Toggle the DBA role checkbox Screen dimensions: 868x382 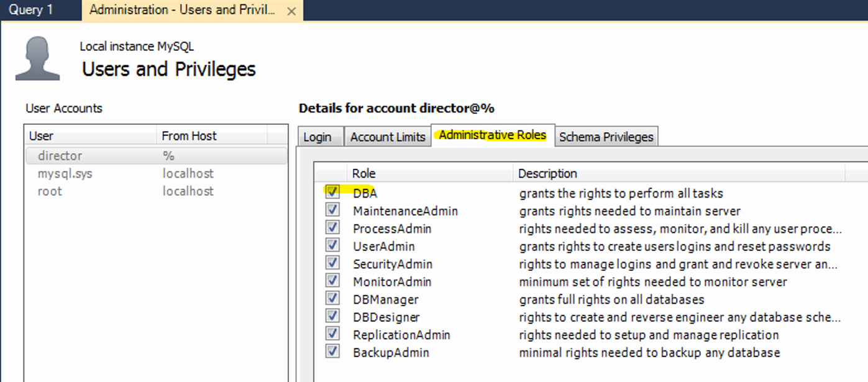pos(332,191)
